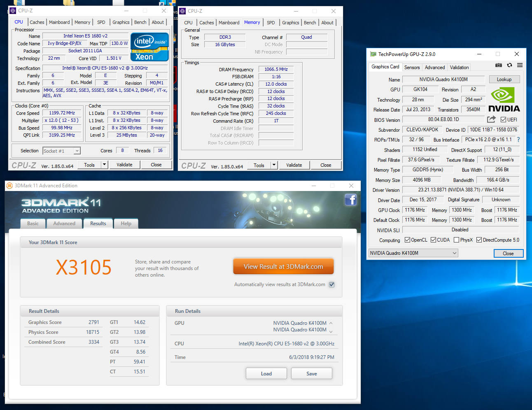Click the Facebook icon in 3DMark 11

(350, 200)
